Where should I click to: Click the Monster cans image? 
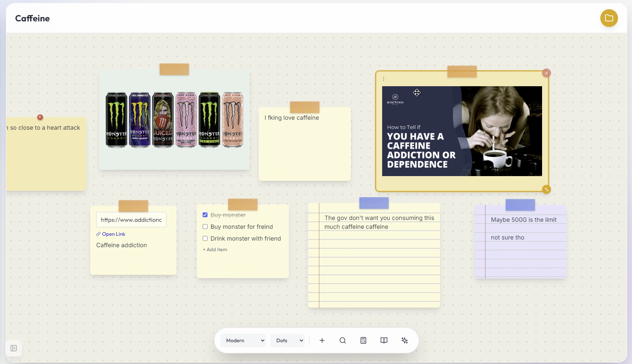point(174,120)
